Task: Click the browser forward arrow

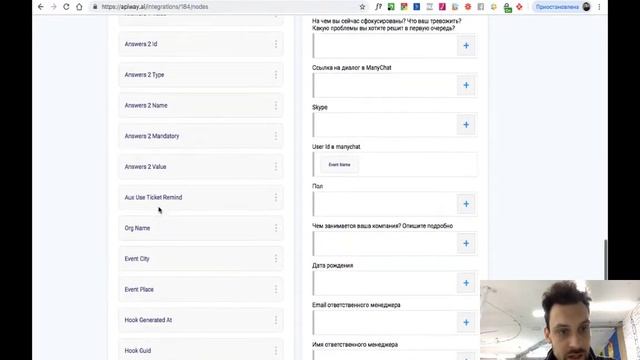Action: pyautogui.click(x=53, y=7)
